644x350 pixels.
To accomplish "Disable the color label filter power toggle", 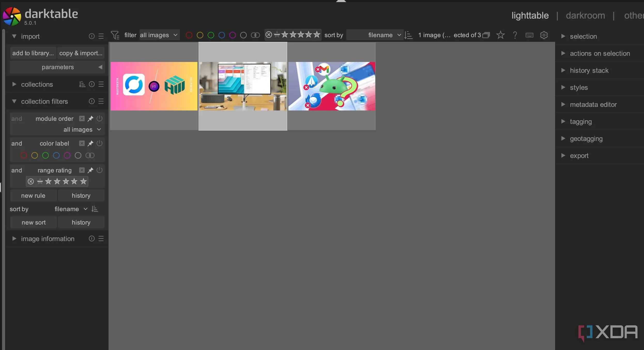I will tap(99, 143).
